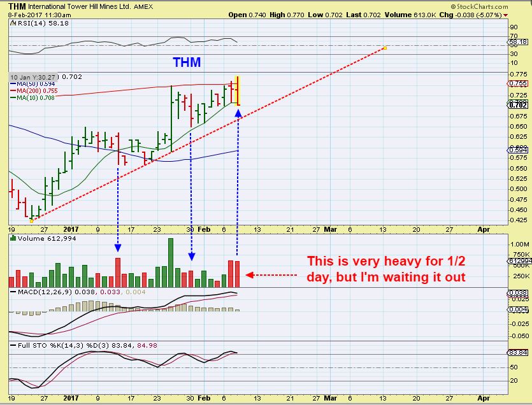Viewport: 532px width, 405px height.
Task: Click the International Tower Hill Mines Ltd. name
Action: [80, 6]
